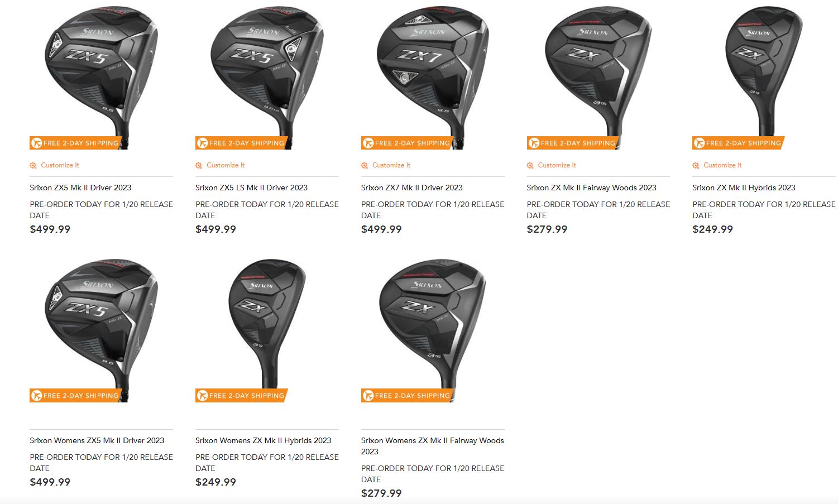Open Srixon ZX Mk II Fairway Woods 2023
The height and width of the screenshot is (504, 838).
tap(592, 188)
